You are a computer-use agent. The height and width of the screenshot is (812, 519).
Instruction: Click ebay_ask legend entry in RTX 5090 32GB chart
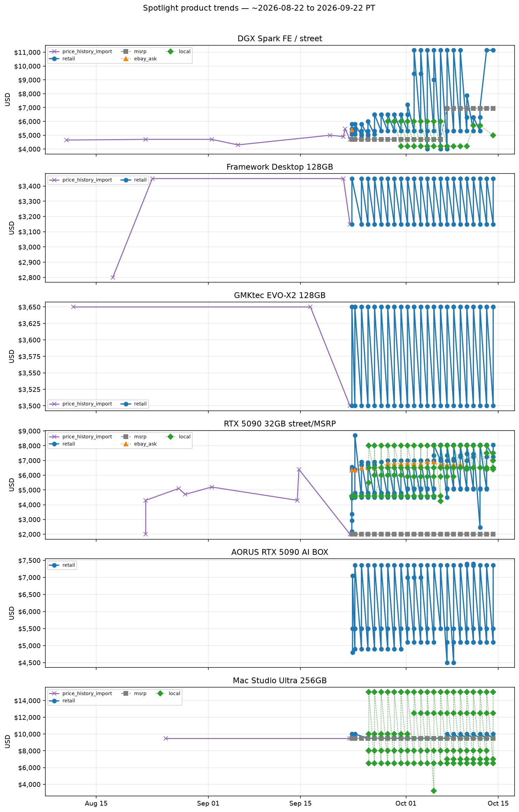click(x=139, y=444)
